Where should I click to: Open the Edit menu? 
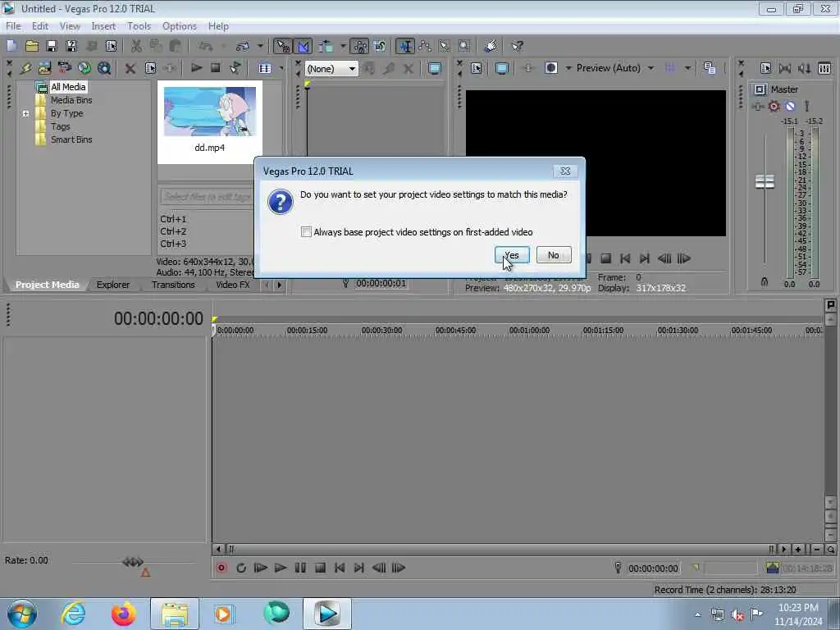click(40, 26)
